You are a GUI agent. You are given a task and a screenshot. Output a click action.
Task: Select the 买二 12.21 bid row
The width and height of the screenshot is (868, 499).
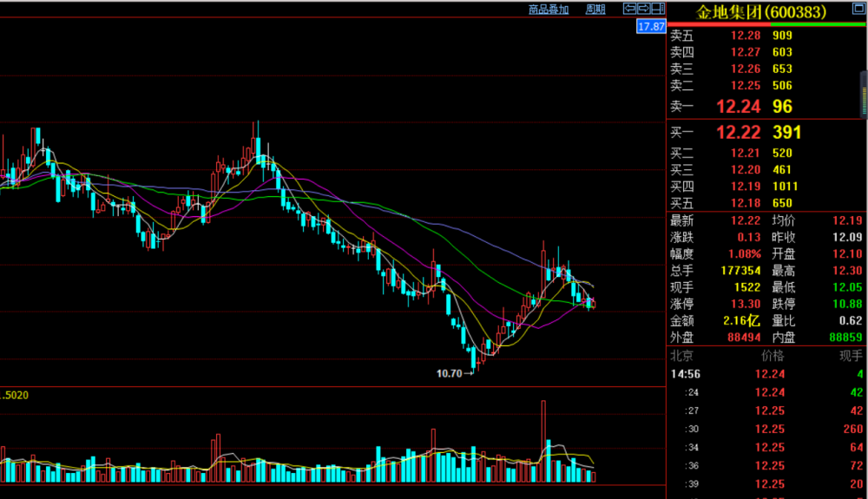point(766,153)
